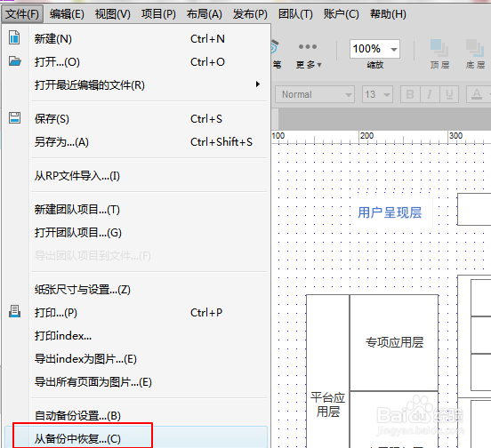Click the Open folder icon
The width and height of the screenshot is (491, 448).
(14, 61)
